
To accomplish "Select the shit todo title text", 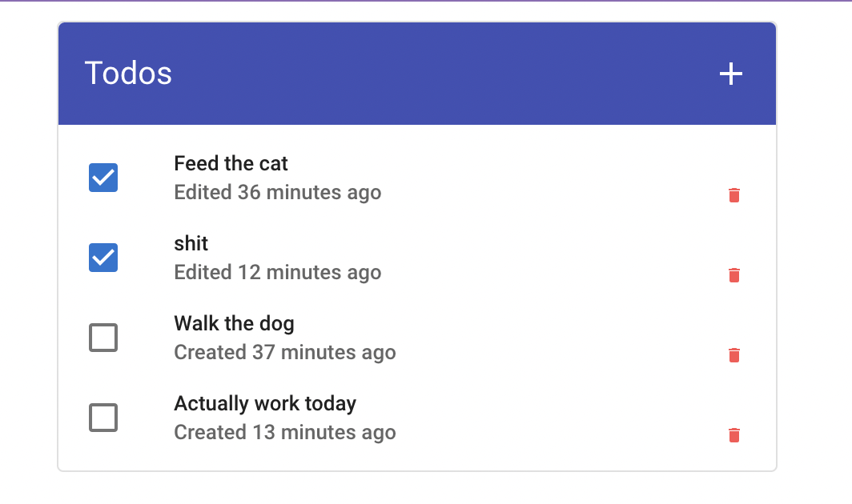I will pyautogui.click(x=191, y=243).
